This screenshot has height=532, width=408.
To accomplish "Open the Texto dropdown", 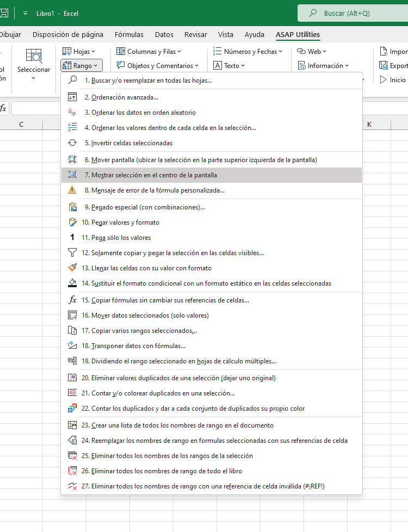I will (x=229, y=65).
